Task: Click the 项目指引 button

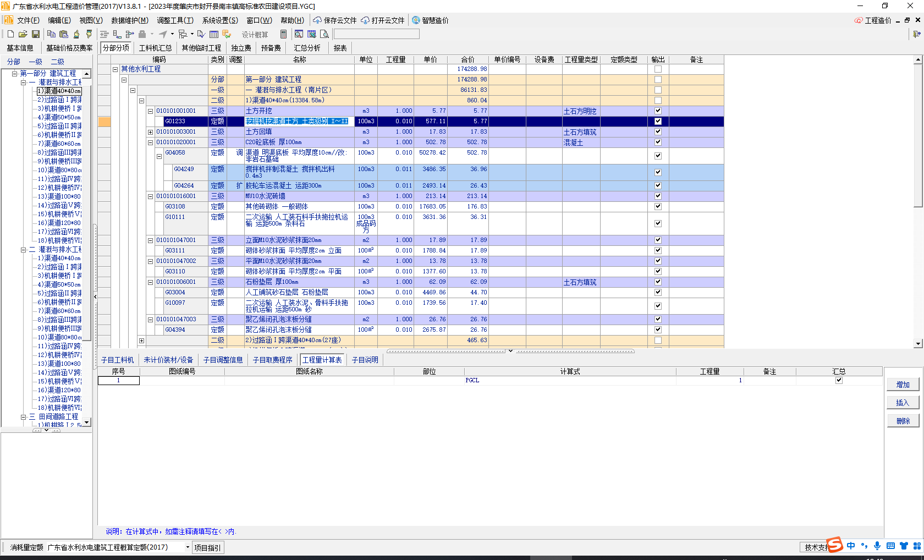Action: pyautogui.click(x=207, y=547)
